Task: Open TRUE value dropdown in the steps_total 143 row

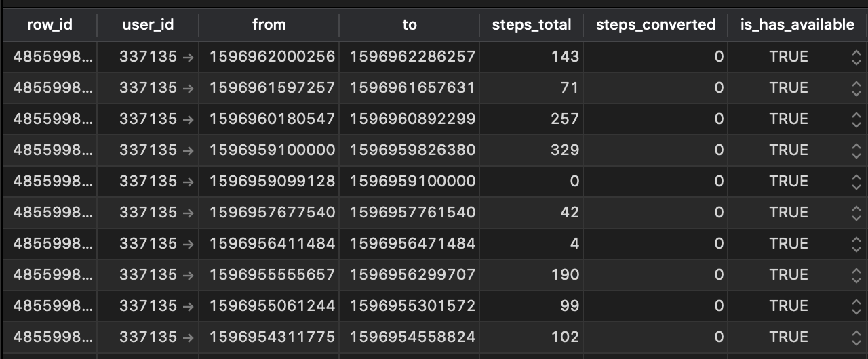Action: (x=856, y=57)
